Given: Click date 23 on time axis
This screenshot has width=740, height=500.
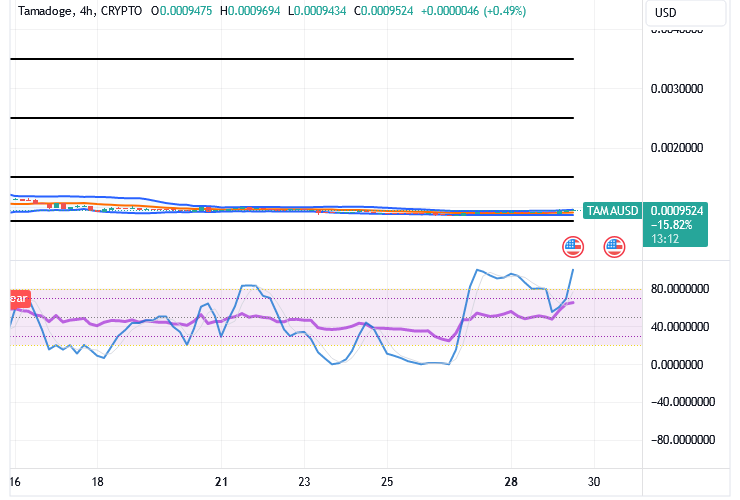Looking at the screenshot, I should (304, 482).
